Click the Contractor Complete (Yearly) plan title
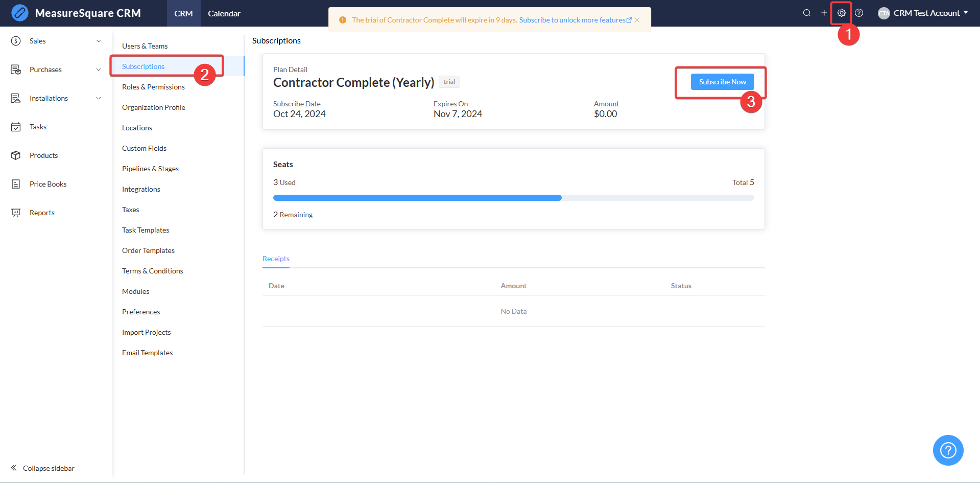This screenshot has width=980, height=483. click(x=354, y=82)
